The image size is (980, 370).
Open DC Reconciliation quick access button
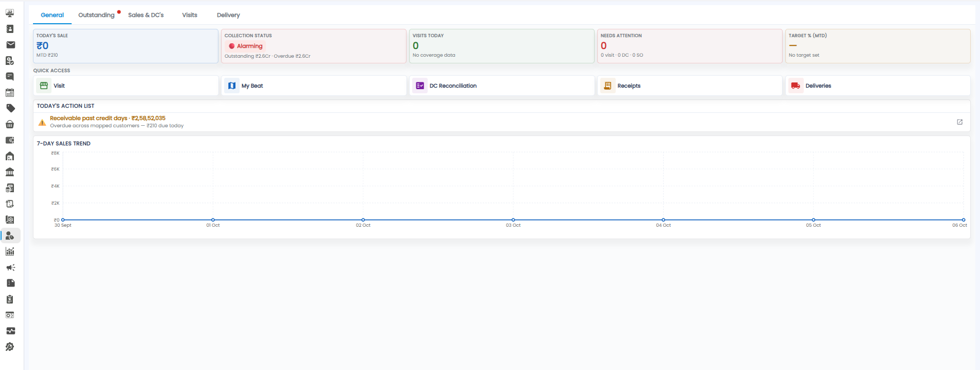[502, 86]
